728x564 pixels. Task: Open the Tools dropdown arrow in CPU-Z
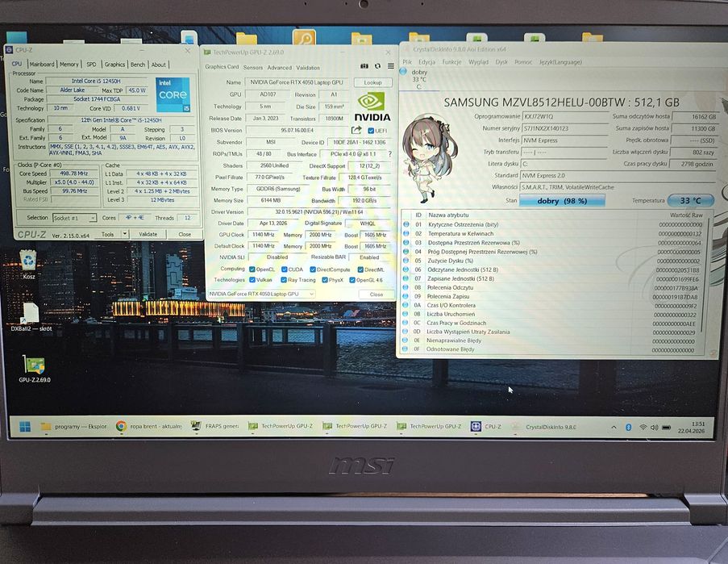pyautogui.click(x=125, y=234)
